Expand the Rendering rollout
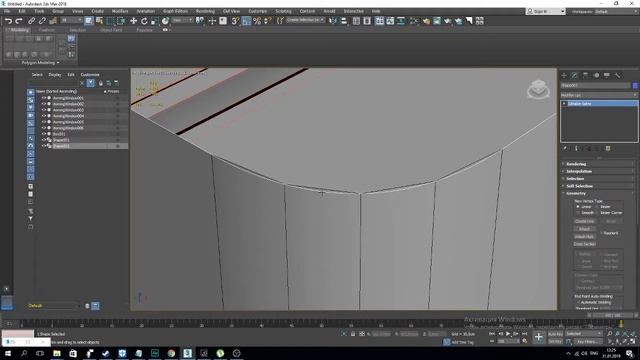The image size is (640, 360). tap(598, 164)
